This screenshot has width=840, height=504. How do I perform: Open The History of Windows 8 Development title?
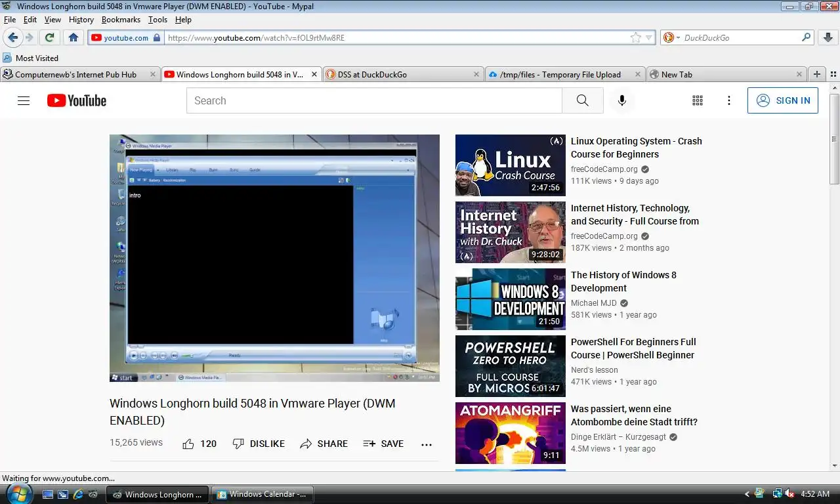tap(623, 282)
